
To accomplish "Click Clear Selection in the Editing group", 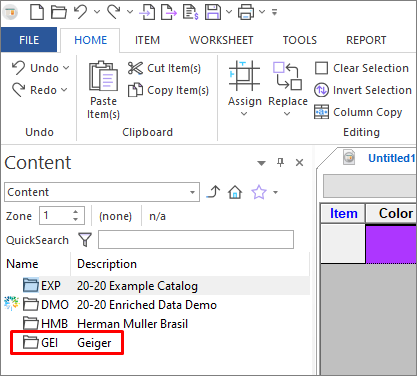I will pyautogui.click(x=362, y=68).
